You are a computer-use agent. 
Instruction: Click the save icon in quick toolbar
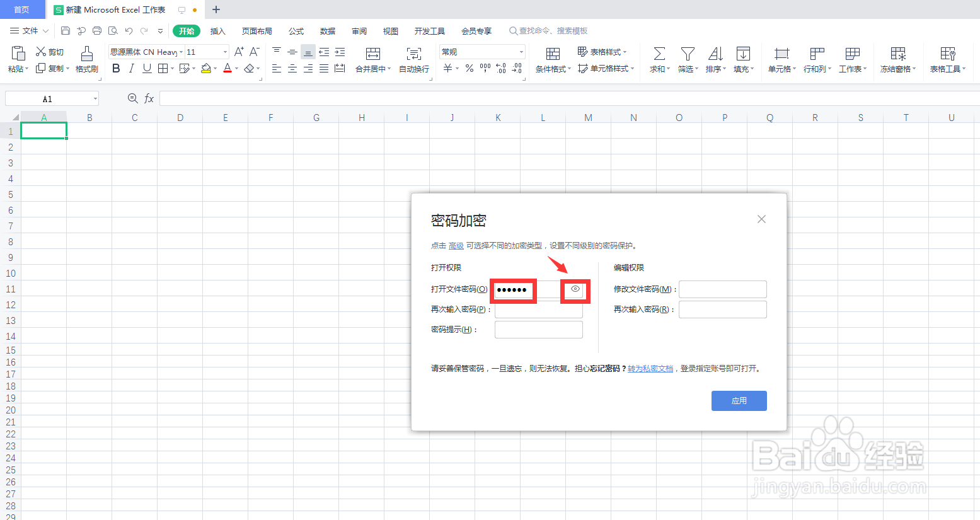[66, 30]
